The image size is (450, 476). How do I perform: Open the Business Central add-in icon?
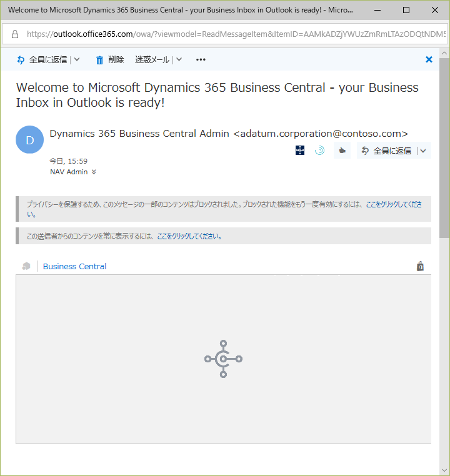[300, 151]
